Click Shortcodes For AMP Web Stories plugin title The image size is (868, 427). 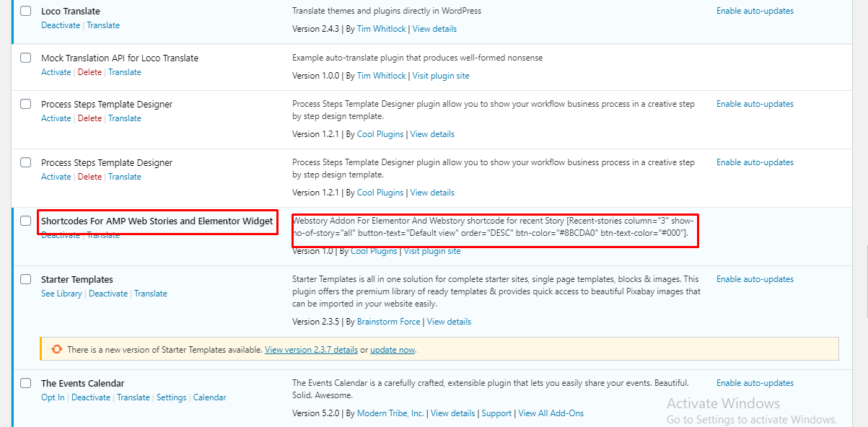[157, 221]
